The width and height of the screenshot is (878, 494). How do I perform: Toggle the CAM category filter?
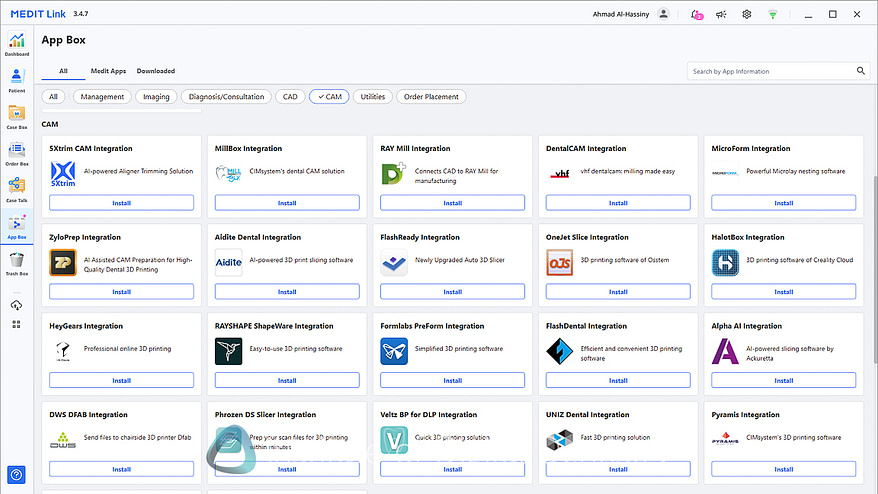coord(327,97)
